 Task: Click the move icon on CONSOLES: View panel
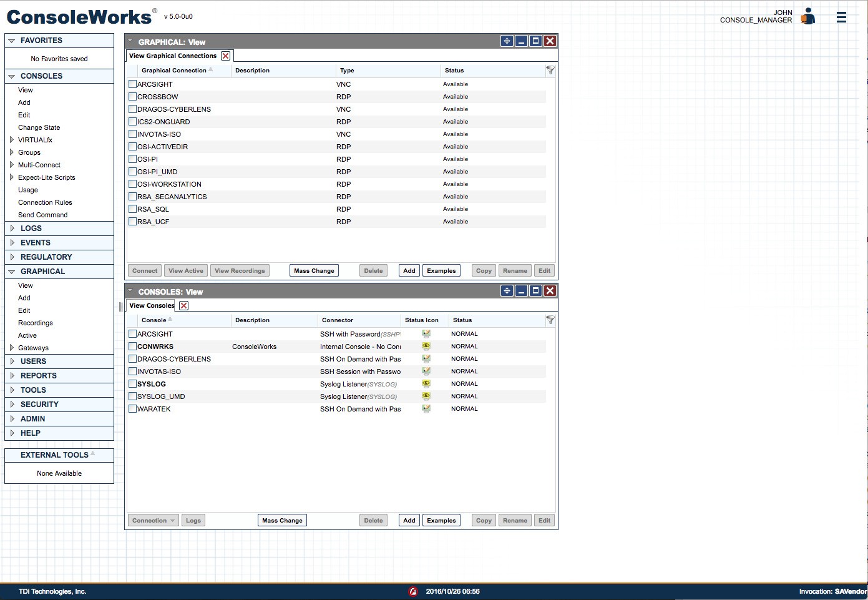click(507, 291)
